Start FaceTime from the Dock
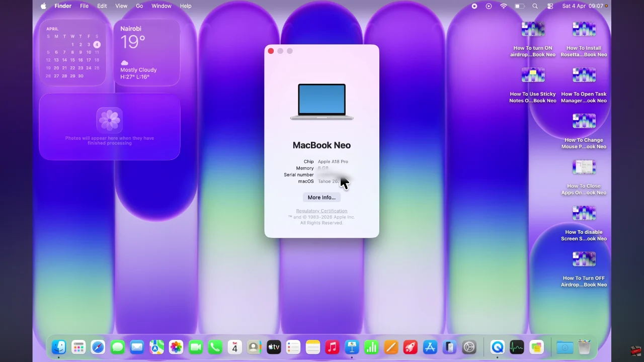The width and height of the screenshot is (644, 362). pyautogui.click(x=196, y=347)
